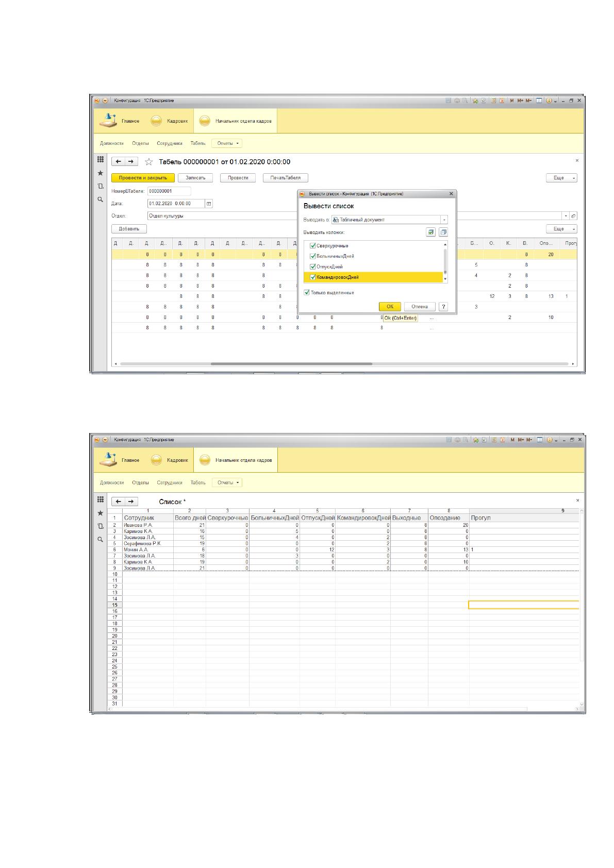This screenshot has width=614, height=868.
Task: Open Отчеты dropdown above the Табель form
Action: 227,143
